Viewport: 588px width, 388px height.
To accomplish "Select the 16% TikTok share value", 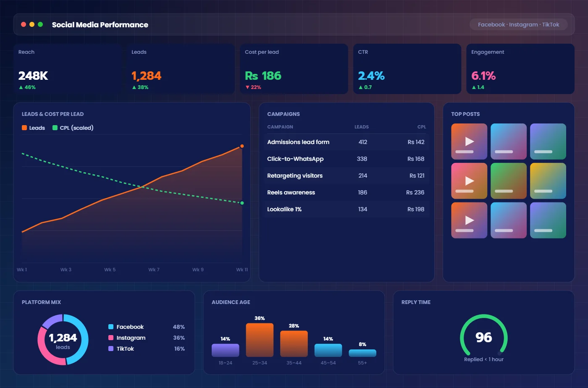I will [179, 349].
